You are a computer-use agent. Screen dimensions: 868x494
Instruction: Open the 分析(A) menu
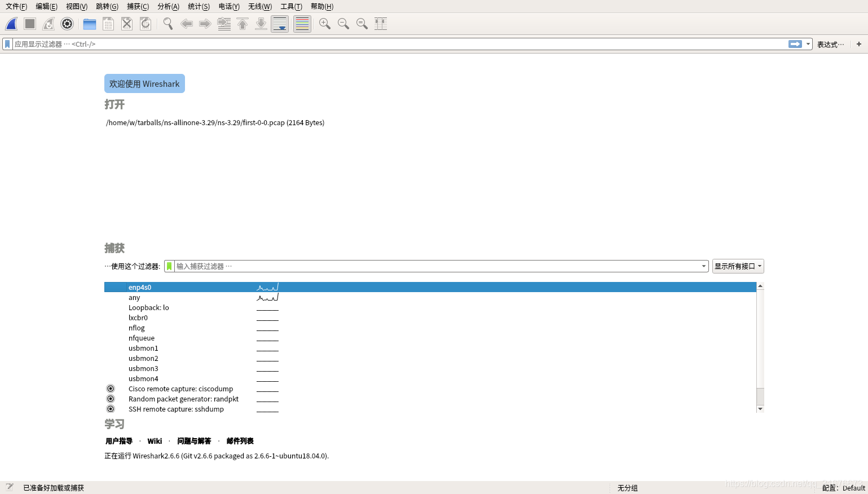pyautogui.click(x=168, y=6)
